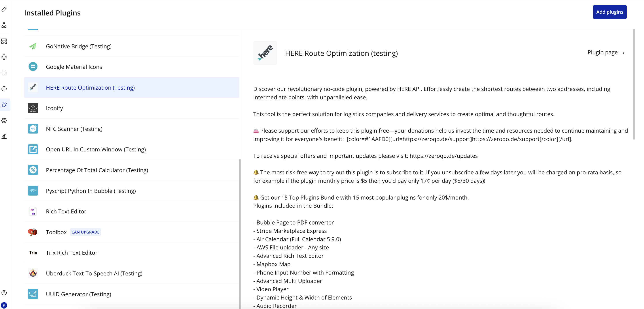Open the layout elements sidebar icon
Screen dimensions: 644x309
tap(4, 41)
